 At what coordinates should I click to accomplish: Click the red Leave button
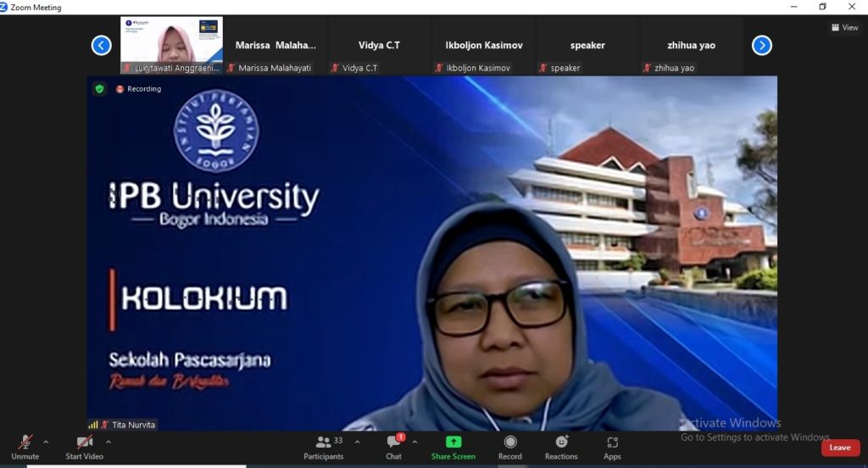point(840,448)
